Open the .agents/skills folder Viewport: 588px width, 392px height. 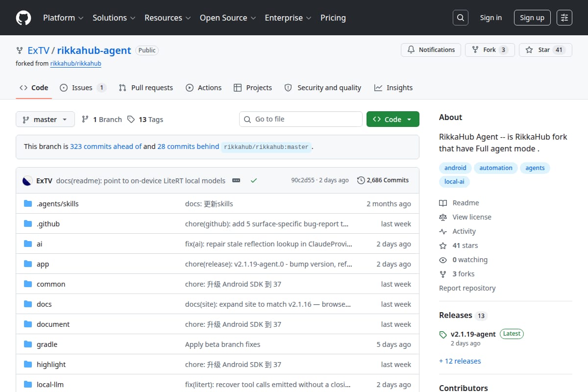57,204
